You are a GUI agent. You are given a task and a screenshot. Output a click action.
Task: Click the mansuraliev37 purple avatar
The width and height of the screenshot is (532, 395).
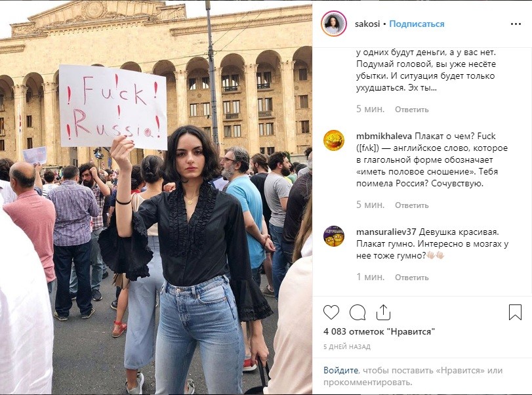click(x=334, y=236)
